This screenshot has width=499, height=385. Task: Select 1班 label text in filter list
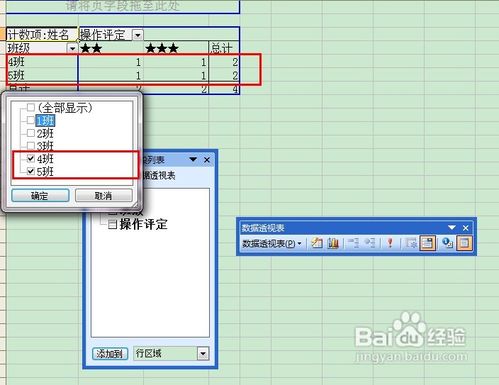pos(45,120)
